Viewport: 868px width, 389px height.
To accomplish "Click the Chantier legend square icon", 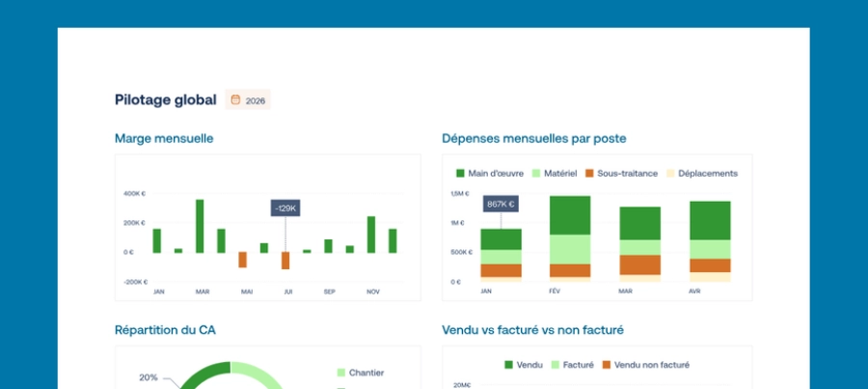I will coord(341,373).
